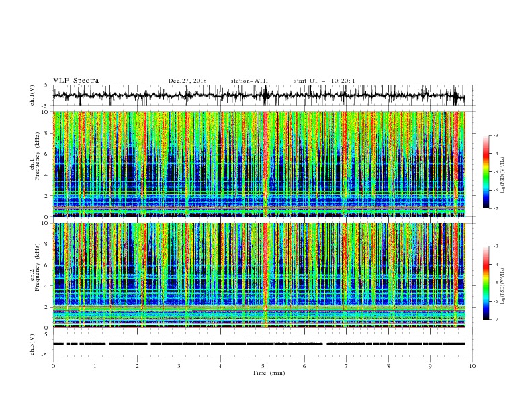
Task: Click the ch.3 black signal trace
Action: [x=259, y=344]
